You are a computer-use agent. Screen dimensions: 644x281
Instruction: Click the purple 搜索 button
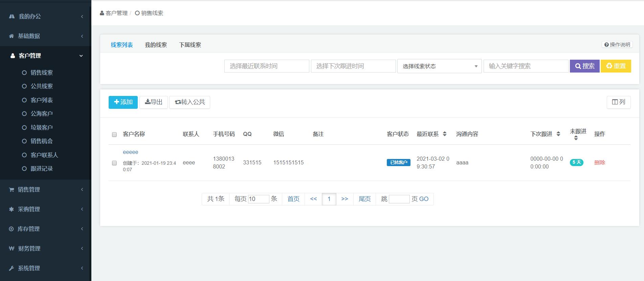pos(585,66)
